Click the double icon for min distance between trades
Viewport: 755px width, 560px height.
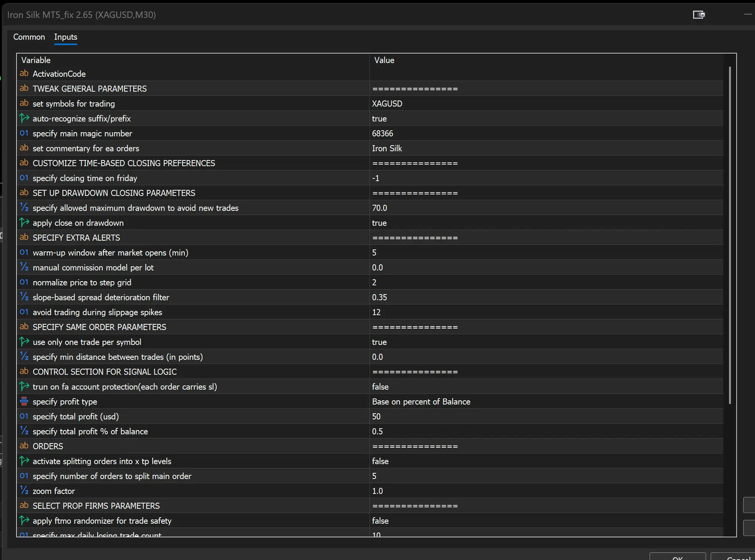(x=24, y=356)
